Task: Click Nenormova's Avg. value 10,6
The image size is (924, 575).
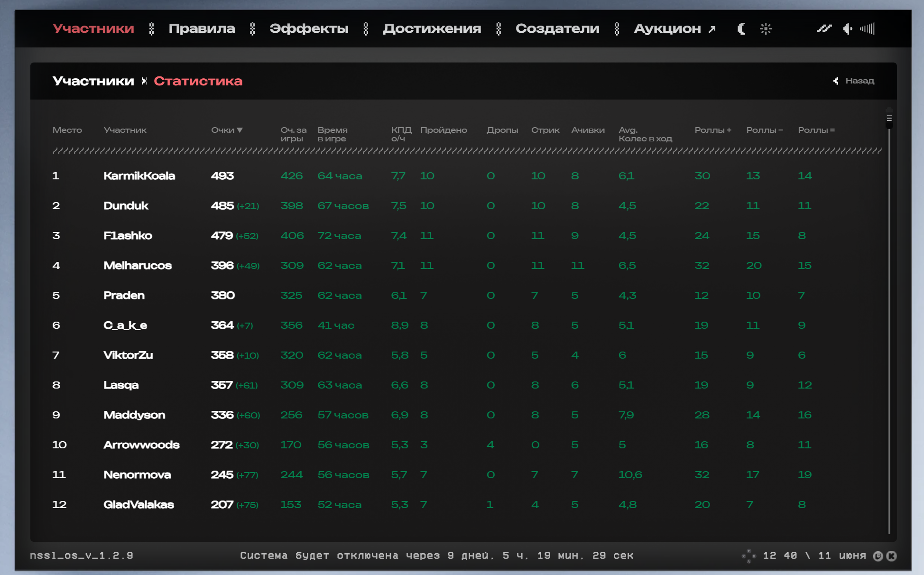Action: (x=630, y=475)
